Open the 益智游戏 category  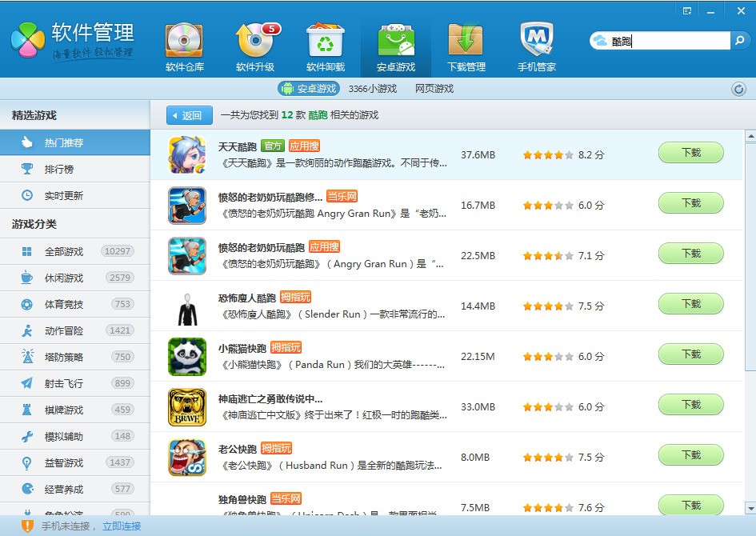point(75,462)
